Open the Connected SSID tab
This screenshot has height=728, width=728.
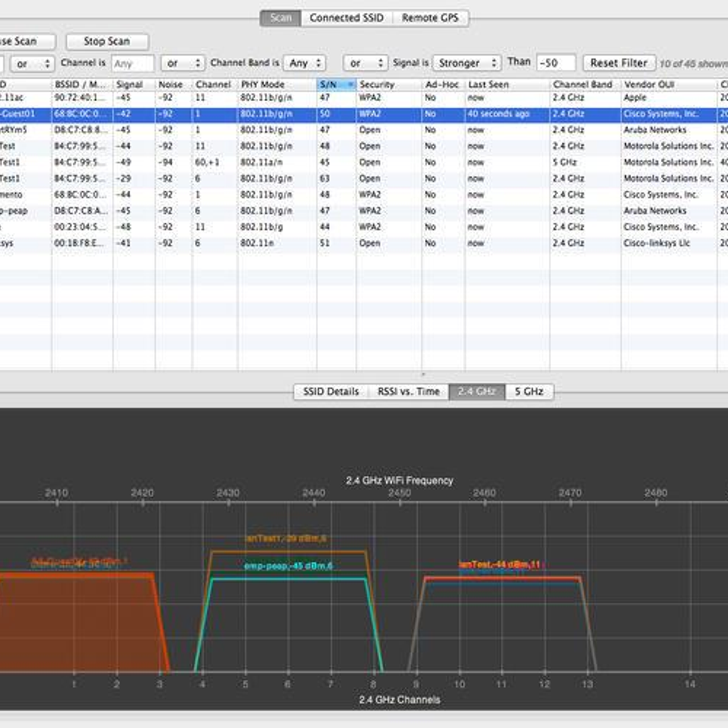point(347,18)
